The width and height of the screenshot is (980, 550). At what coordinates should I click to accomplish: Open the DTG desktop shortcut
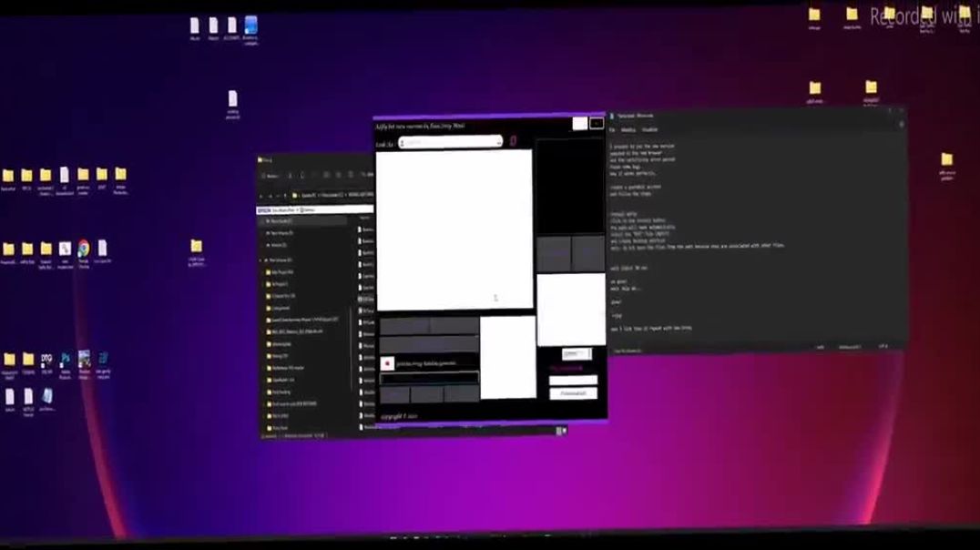coord(46,360)
